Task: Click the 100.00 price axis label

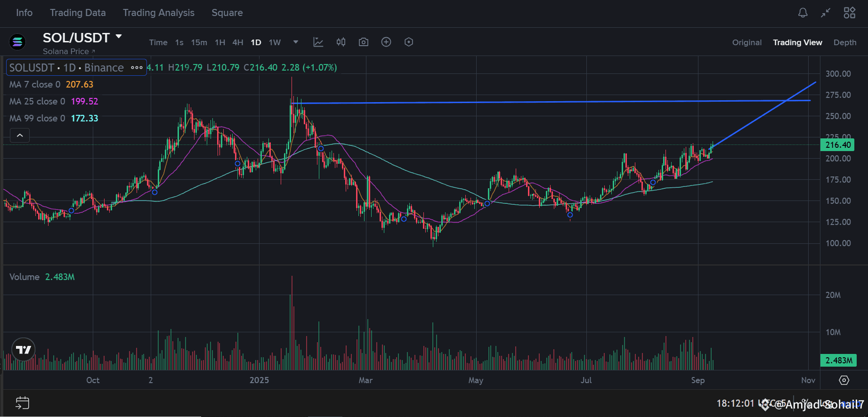Action: [x=838, y=243]
